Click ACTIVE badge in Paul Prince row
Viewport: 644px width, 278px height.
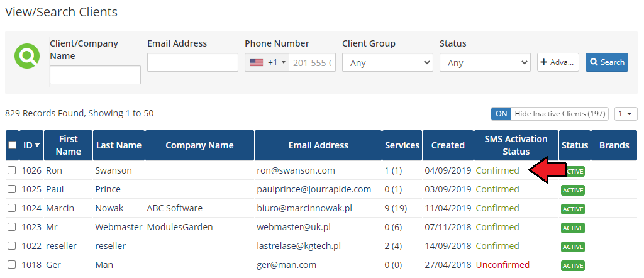[x=572, y=190]
